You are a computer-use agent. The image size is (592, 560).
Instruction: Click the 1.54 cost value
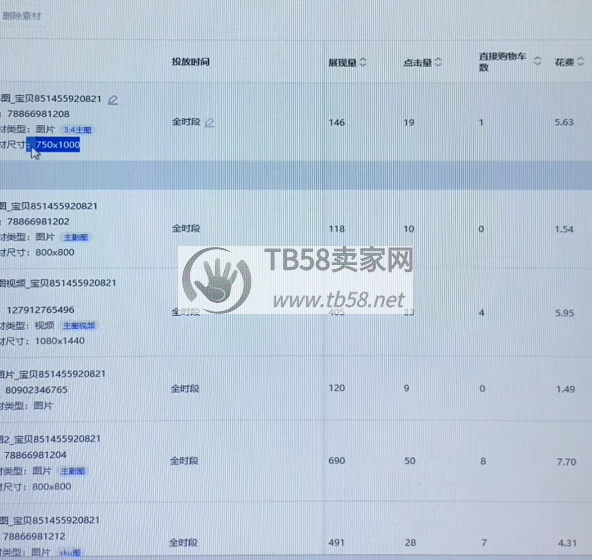click(x=564, y=229)
